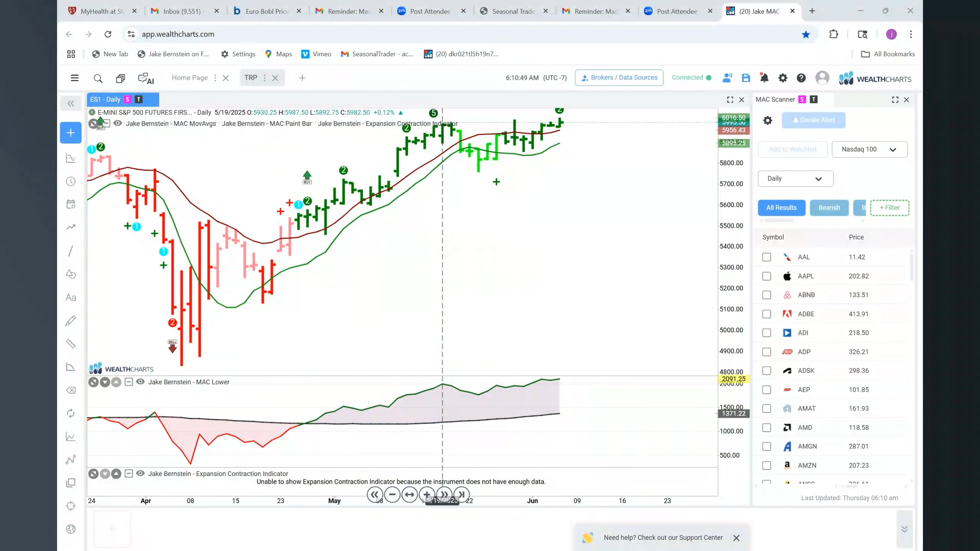This screenshot has width=980, height=551.
Task: Click Brokers / Data Sources button
Action: coord(619,78)
